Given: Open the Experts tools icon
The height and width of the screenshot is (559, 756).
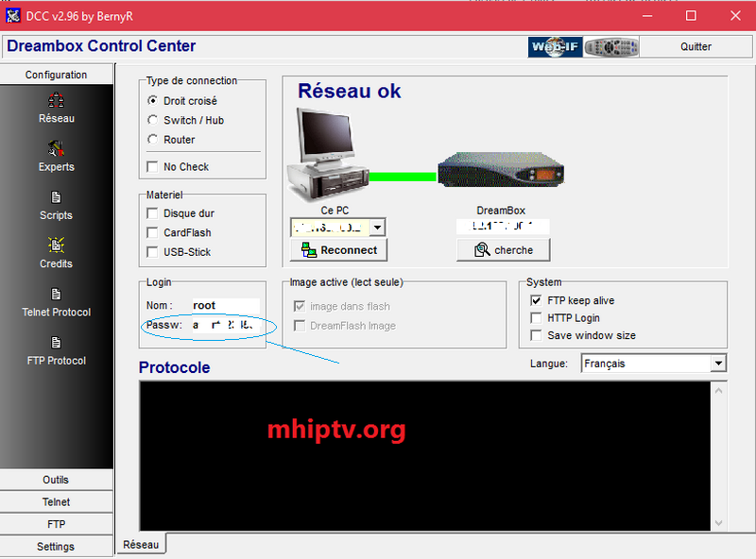Looking at the screenshot, I should [56, 148].
